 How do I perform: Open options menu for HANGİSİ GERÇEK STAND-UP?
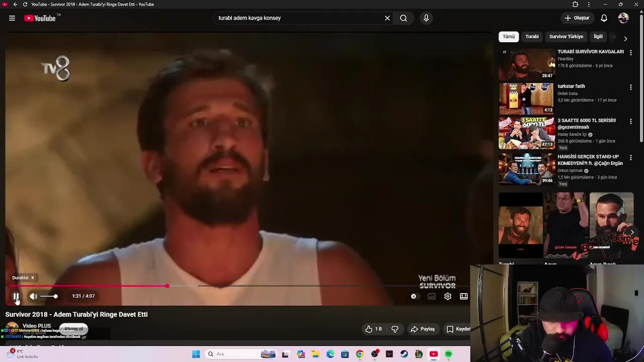tap(630, 157)
